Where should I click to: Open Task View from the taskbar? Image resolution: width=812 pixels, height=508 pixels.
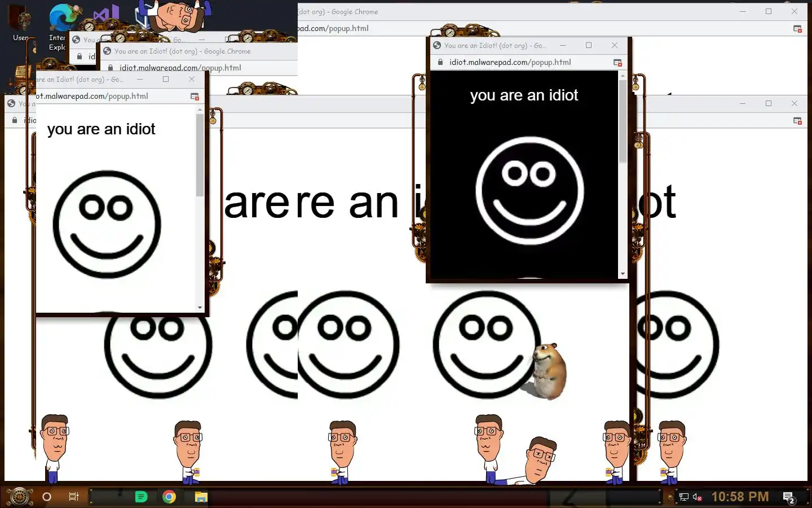point(73,497)
